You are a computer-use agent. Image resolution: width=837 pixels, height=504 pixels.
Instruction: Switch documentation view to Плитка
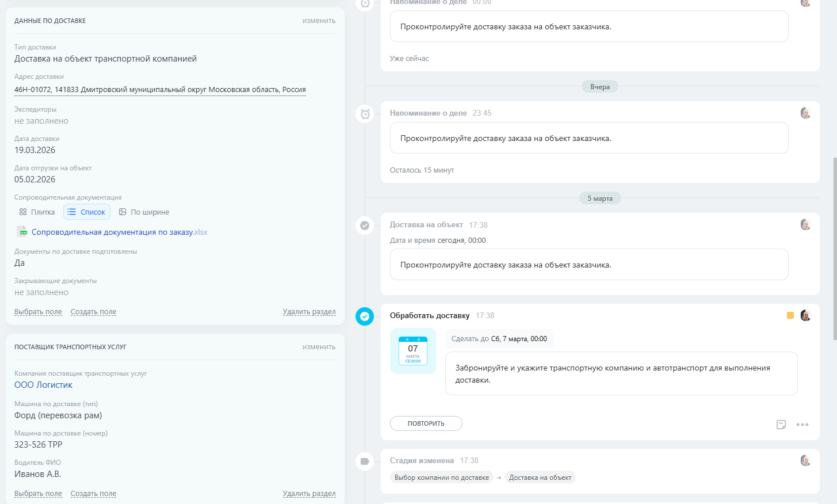coord(37,212)
